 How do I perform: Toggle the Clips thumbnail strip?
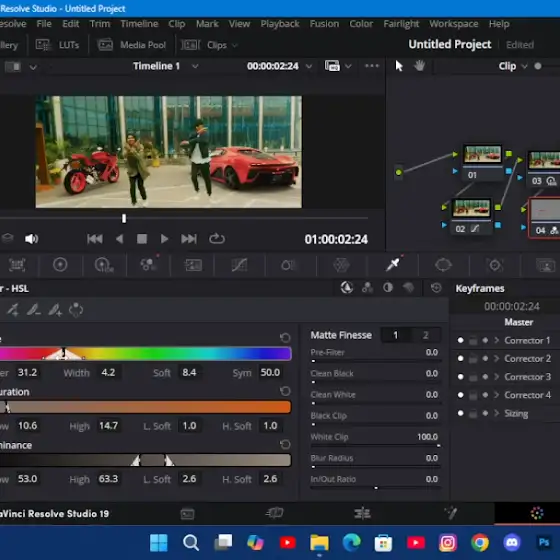click(x=204, y=45)
